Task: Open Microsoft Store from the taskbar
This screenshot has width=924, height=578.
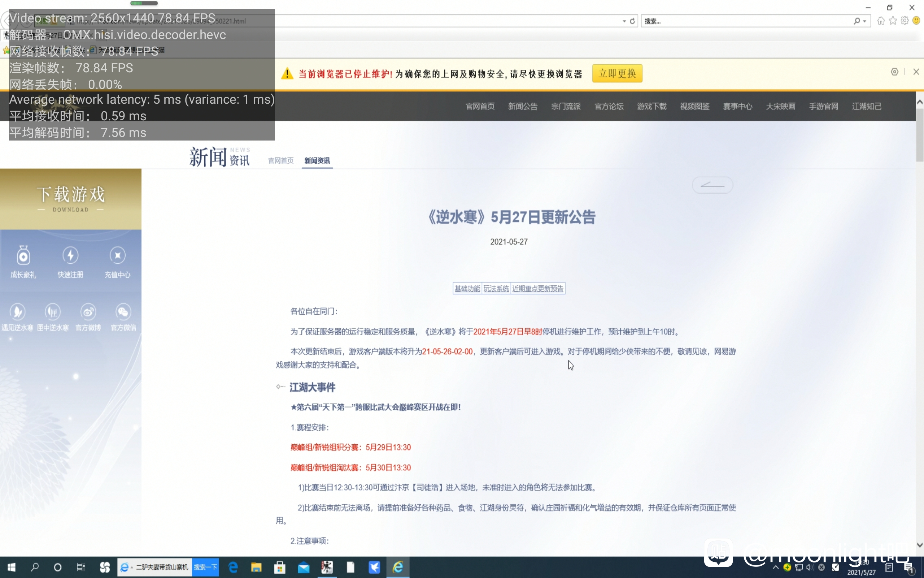Action: click(280, 567)
